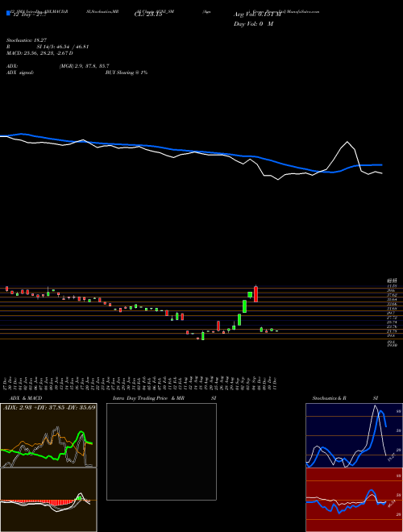Click the tall red candlestick at the price peak
Screen dimensions: 403x532
pyautogui.click(x=256, y=294)
